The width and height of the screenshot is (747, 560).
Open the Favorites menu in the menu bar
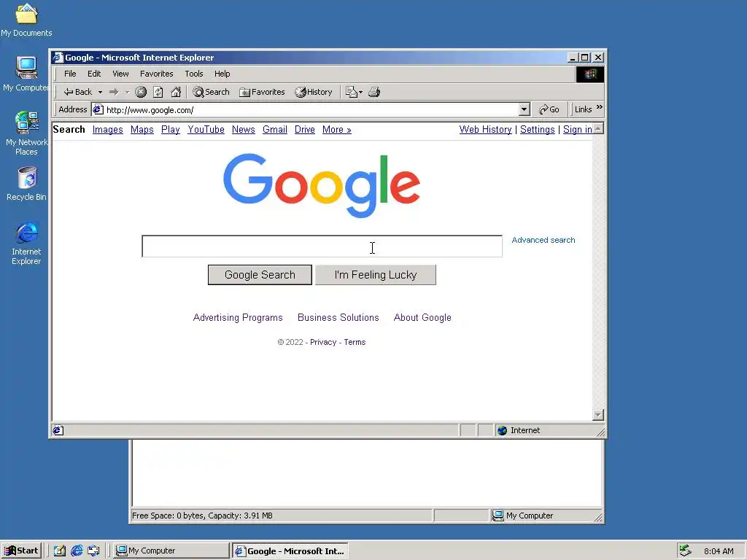point(157,74)
